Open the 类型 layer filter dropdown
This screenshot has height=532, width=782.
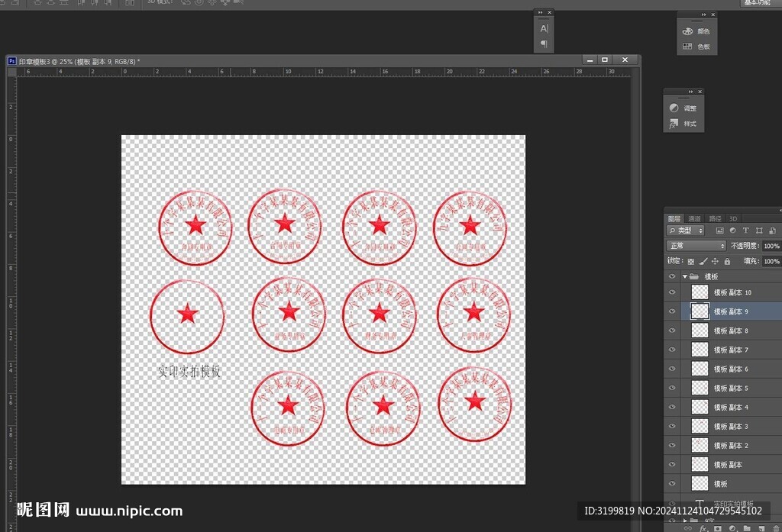tap(686, 231)
